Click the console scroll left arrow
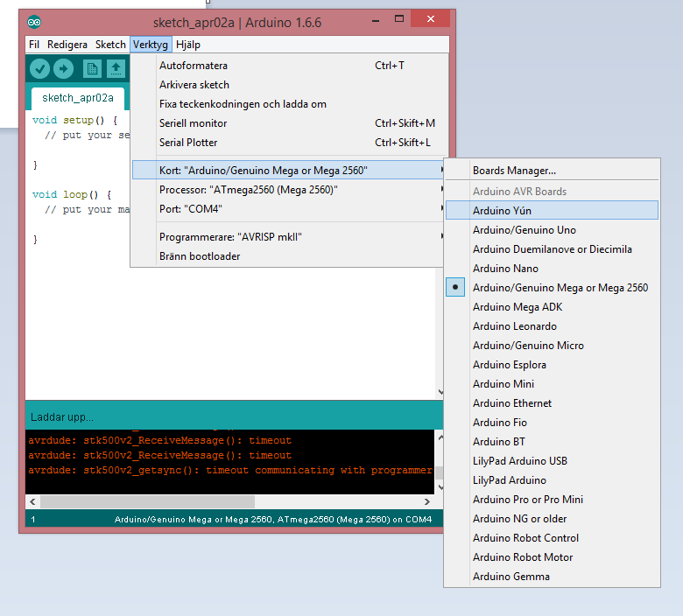 [32, 501]
